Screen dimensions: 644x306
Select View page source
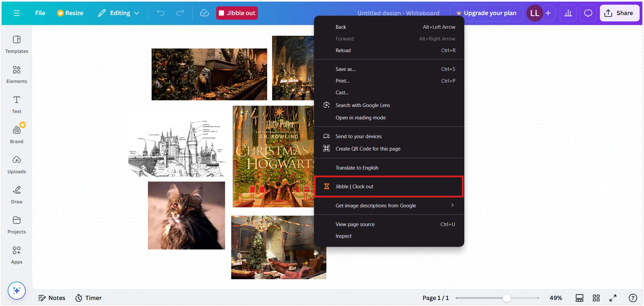coord(389,224)
